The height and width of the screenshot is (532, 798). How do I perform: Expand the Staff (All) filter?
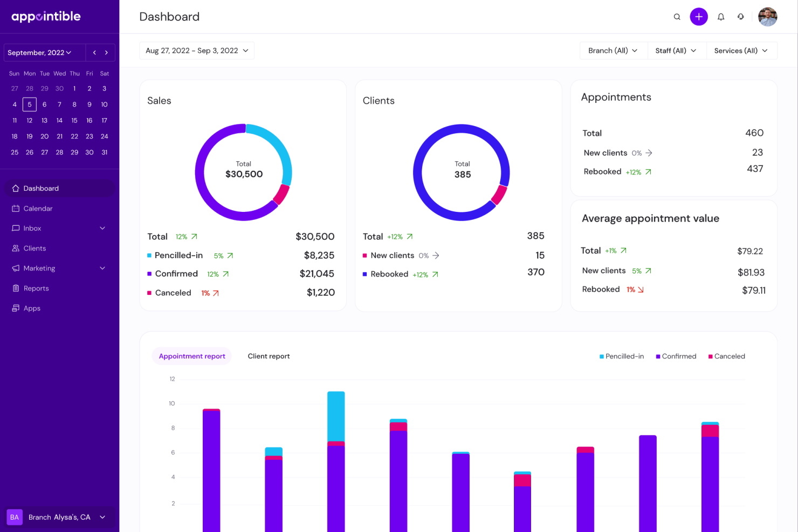point(676,51)
